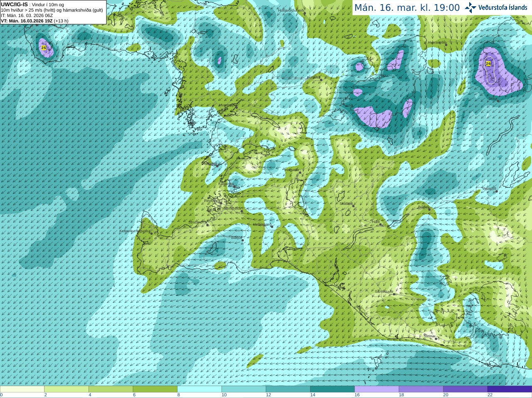The image size is (532, 398).
Task: Select the 2–4 m/s pale green legend swatch
Action: (66, 389)
